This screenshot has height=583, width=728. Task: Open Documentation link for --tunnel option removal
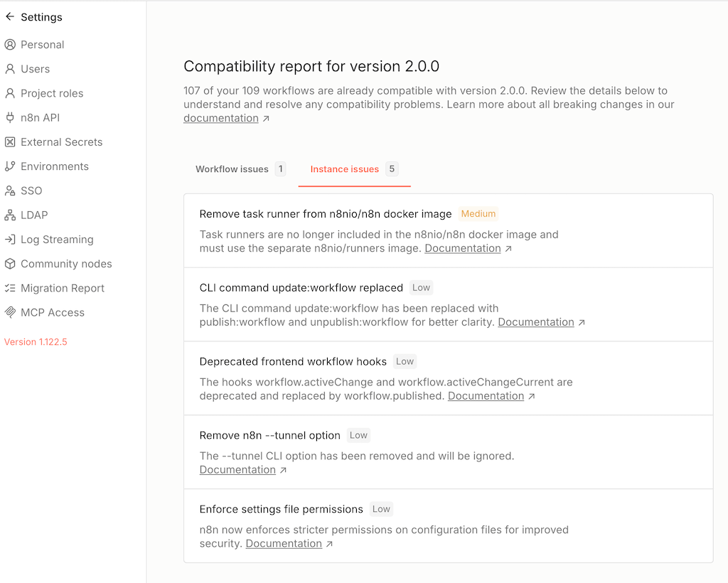tap(237, 470)
